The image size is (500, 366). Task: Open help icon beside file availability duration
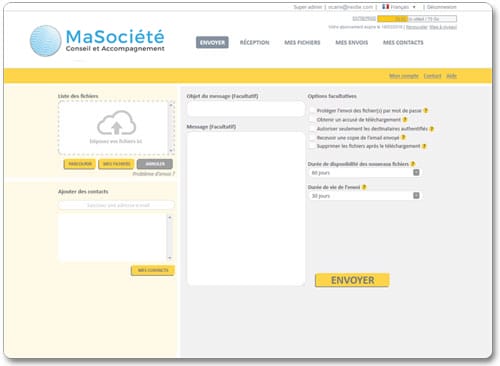(x=413, y=164)
